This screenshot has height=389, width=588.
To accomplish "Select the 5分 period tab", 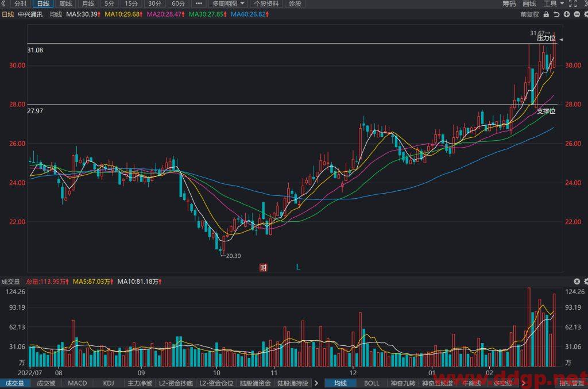I will click(110, 4).
